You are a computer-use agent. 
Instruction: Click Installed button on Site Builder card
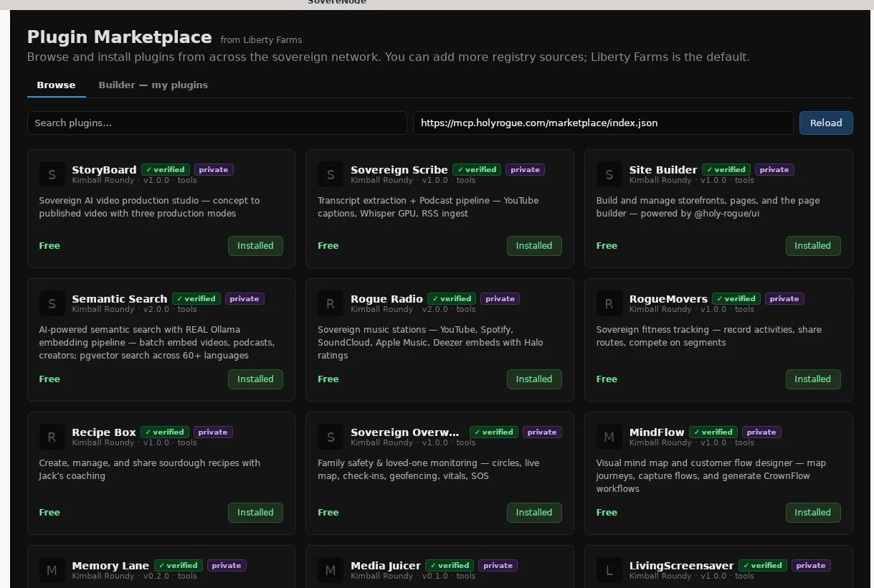click(x=812, y=245)
